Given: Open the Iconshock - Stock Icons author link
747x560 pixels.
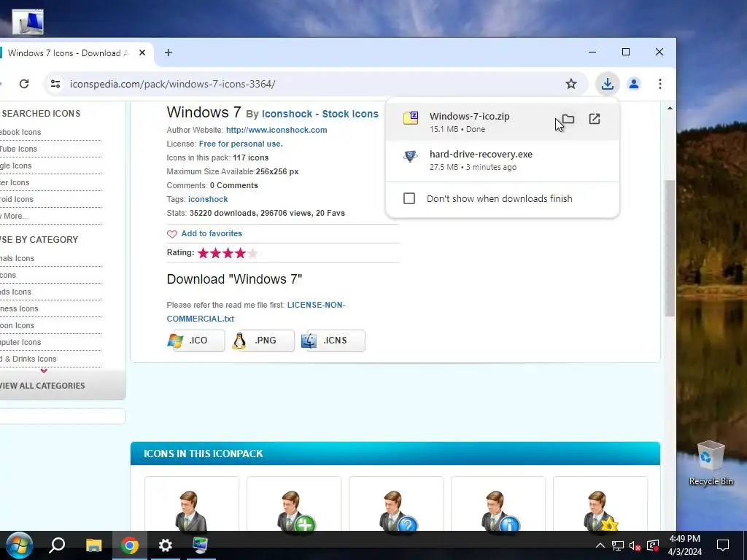Looking at the screenshot, I should (320, 114).
